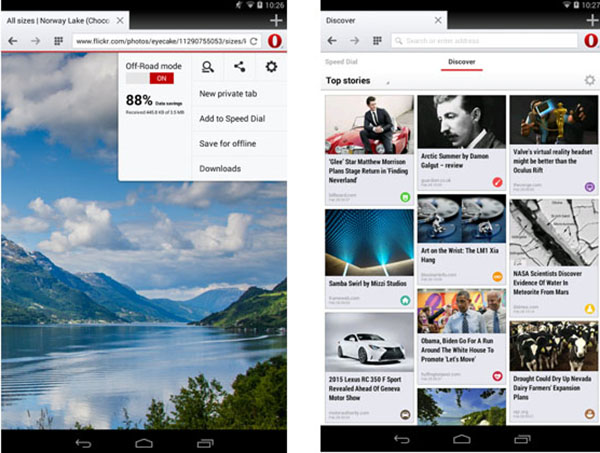The width and height of the screenshot is (600, 453).
Task: Open a new tab in the Flickr window
Action: (276, 20)
